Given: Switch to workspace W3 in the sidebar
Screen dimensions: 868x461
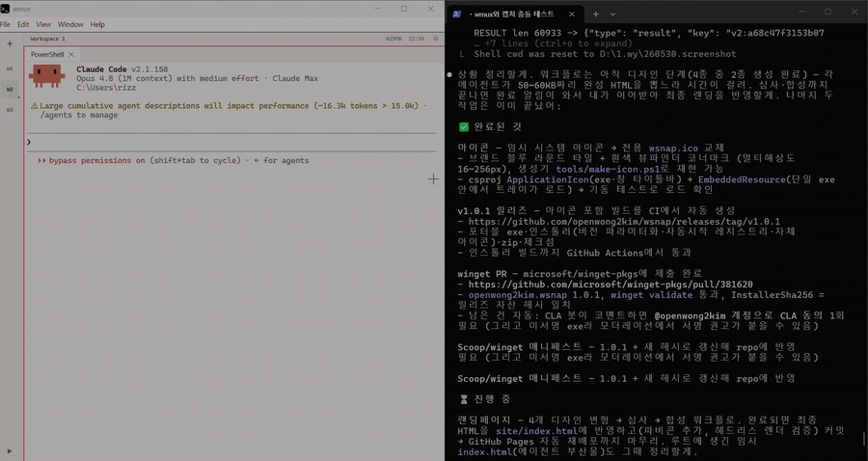Looking at the screenshot, I should click(x=10, y=110).
